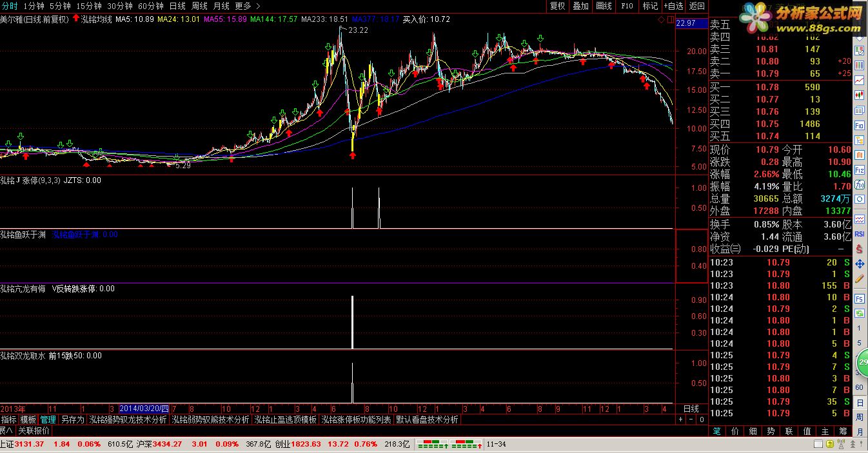
Task: Click the tree structure sidebar icon
Action: pyautogui.click(x=859, y=140)
